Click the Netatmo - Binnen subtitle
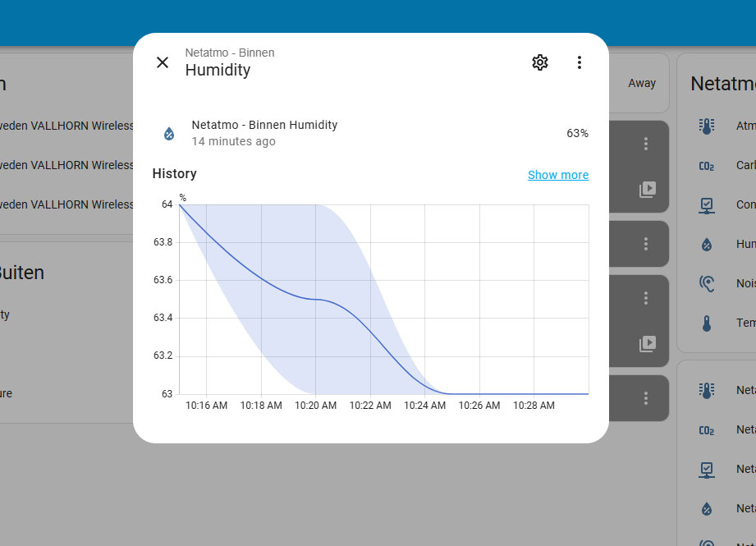Screen dimensions: 756x546 coord(230,53)
